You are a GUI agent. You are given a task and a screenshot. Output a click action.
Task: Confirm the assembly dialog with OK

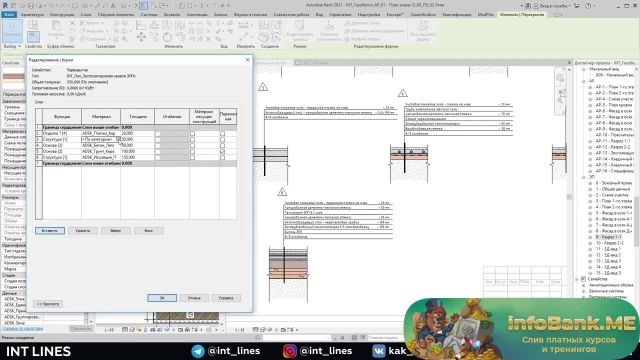[162, 298]
